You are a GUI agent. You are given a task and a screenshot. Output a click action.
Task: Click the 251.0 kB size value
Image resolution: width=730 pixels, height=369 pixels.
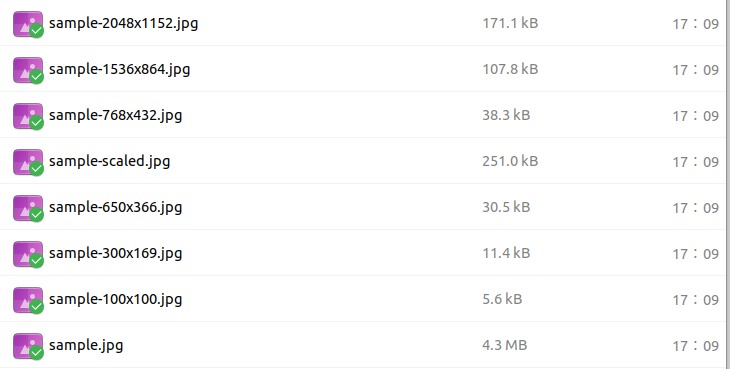[x=510, y=161]
